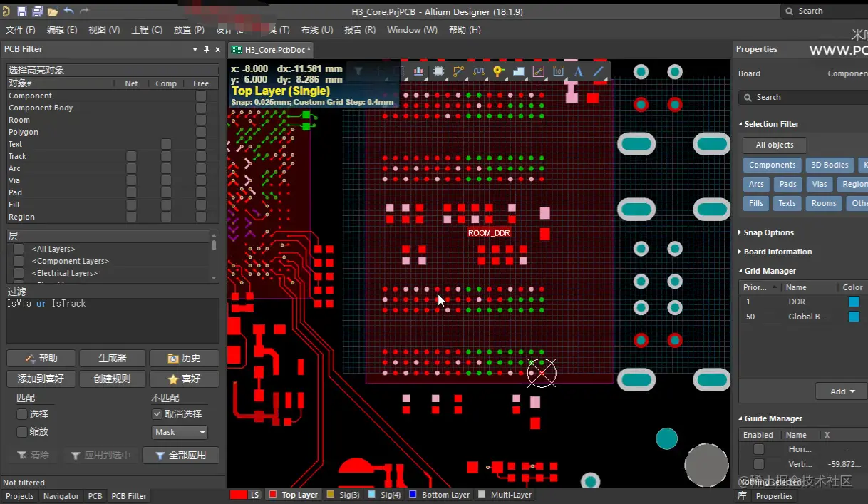Select the Place String text tool
Viewport: 868px width, 504px height.
click(578, 71)
